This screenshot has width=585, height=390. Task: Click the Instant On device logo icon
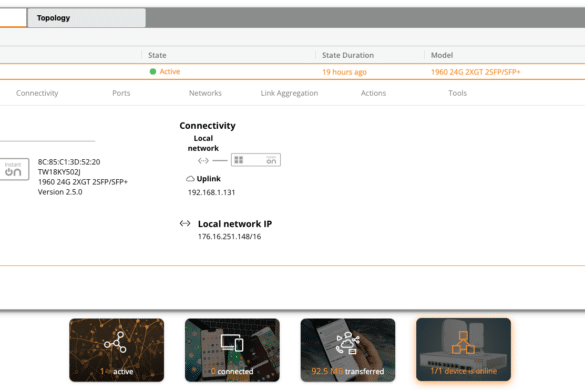(x=13, y=169)
